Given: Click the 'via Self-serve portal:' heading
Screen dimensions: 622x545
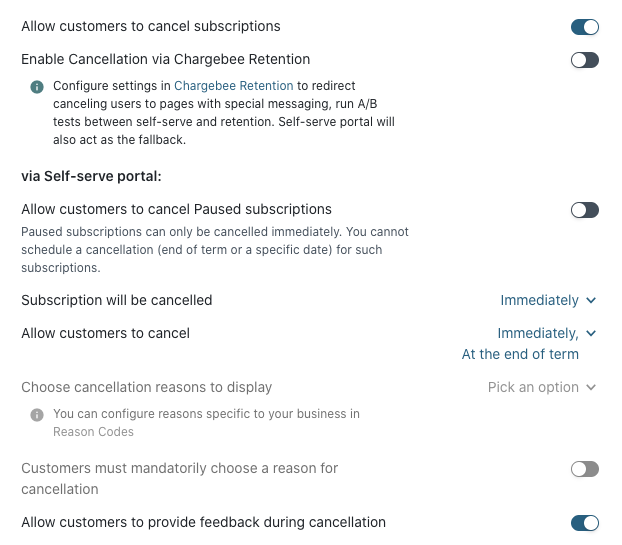Looking at the screenshot, I should point(91,176).
